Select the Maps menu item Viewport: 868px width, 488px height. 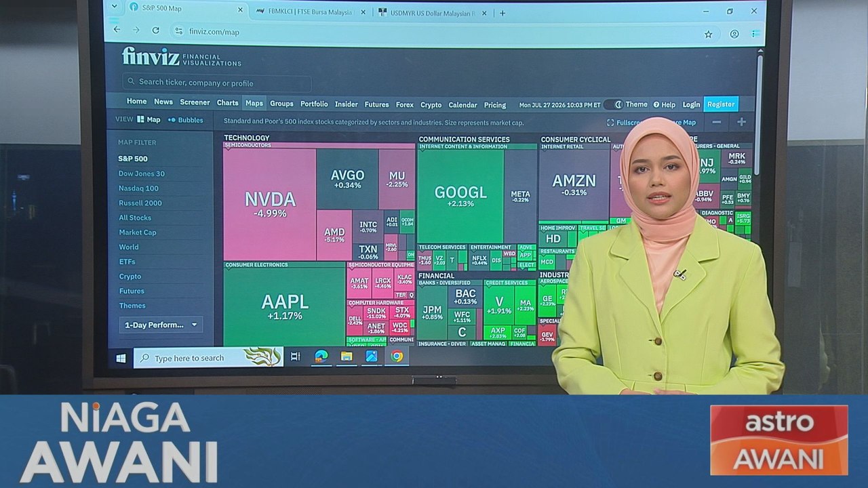[x=254, y=103]
